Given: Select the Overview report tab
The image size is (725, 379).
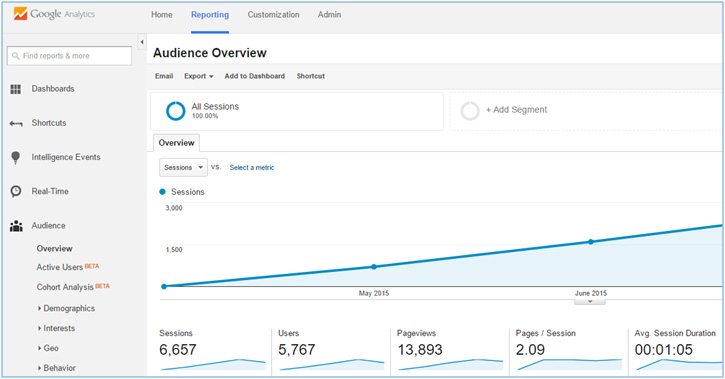Looking at the screenshot, I should point(177,143).
